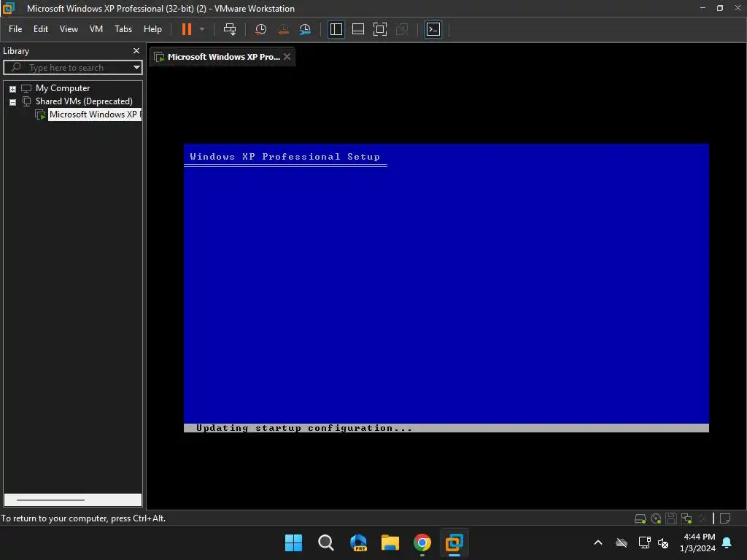Toggle the console view icon
The height and width of the screenshot is (560, 747).
(x=433, y=29)
